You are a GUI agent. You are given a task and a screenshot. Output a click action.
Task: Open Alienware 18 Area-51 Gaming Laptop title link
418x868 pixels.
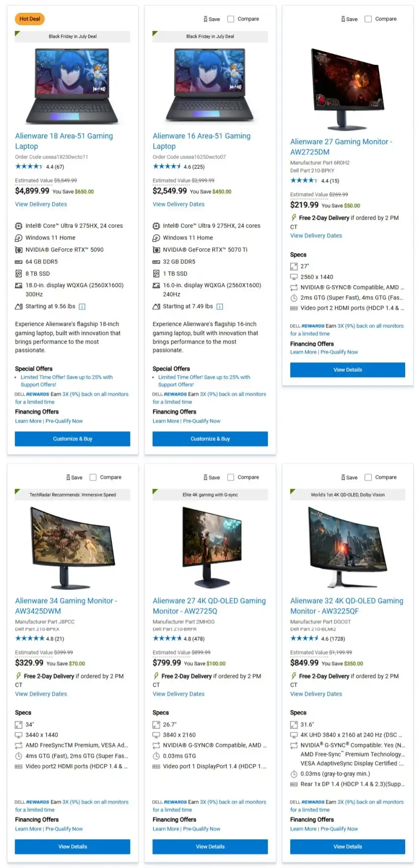(64, 141)
